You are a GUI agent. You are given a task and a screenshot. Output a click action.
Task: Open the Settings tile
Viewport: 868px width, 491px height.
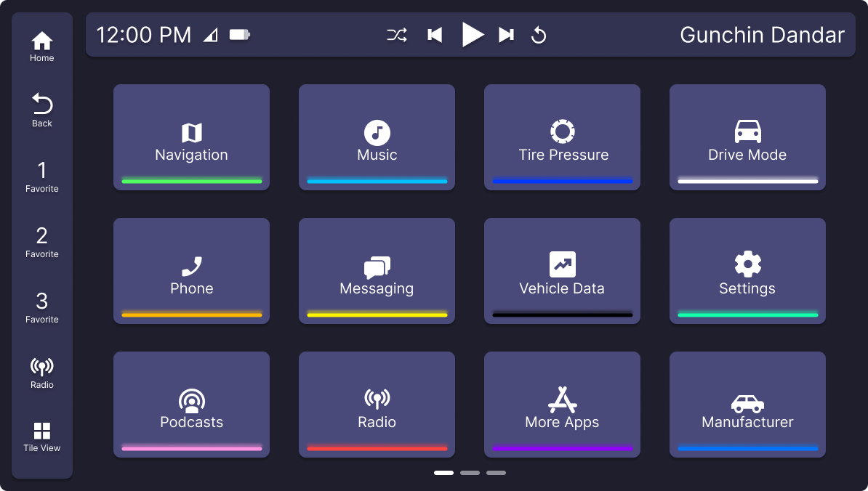[x=747, y=271]
